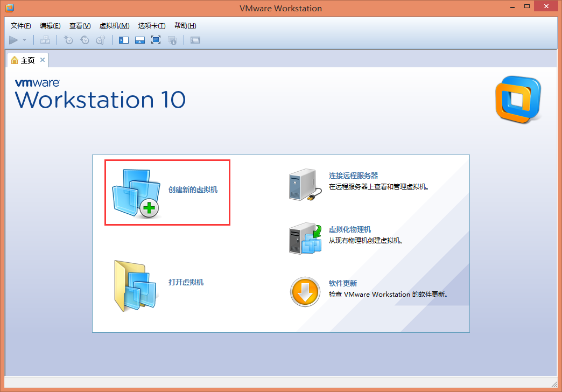Viewport: 562px width, 392px height.
Task: Click the window resize grip corner
Action: pos(554,384)
